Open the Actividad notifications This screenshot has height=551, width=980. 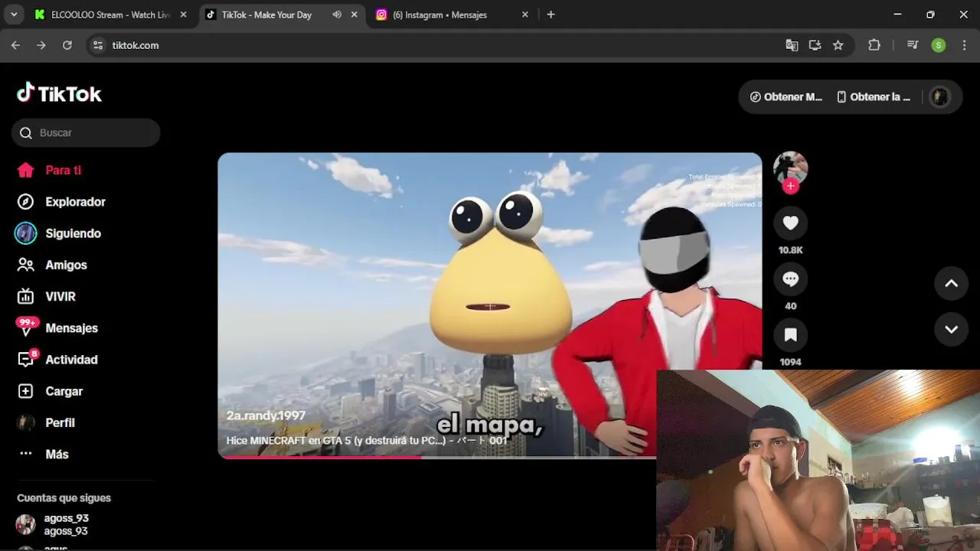57,359
